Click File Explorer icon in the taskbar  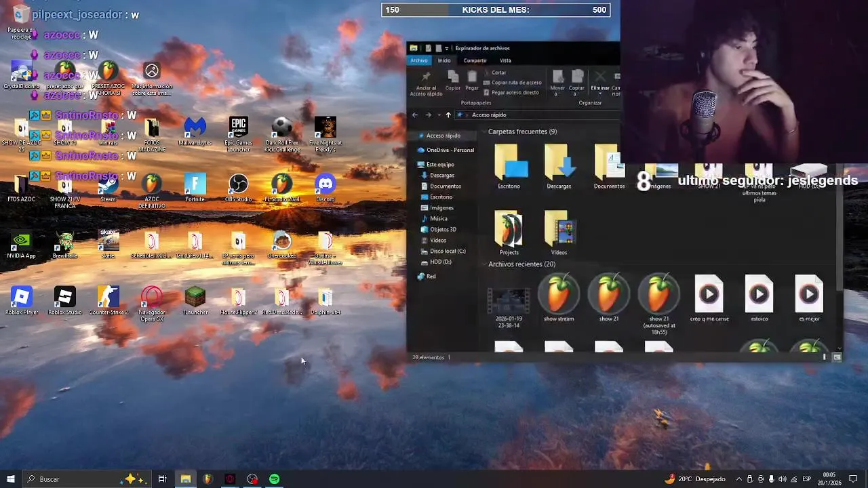[185, 479]
